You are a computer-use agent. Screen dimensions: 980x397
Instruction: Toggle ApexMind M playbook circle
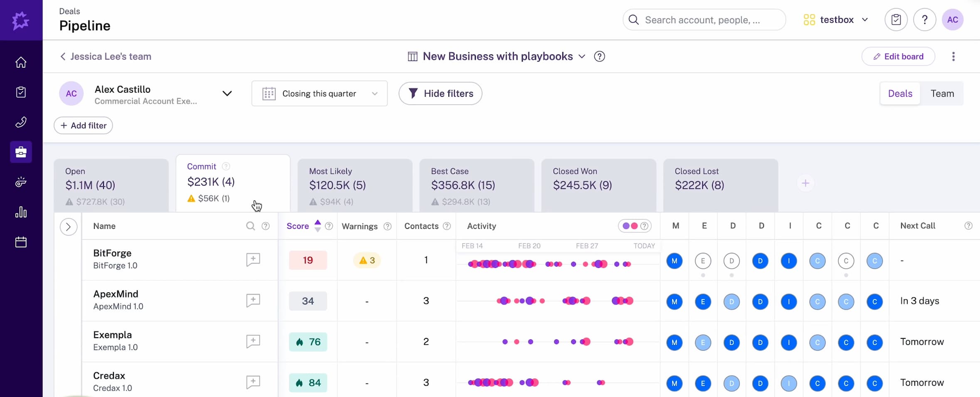674,301
